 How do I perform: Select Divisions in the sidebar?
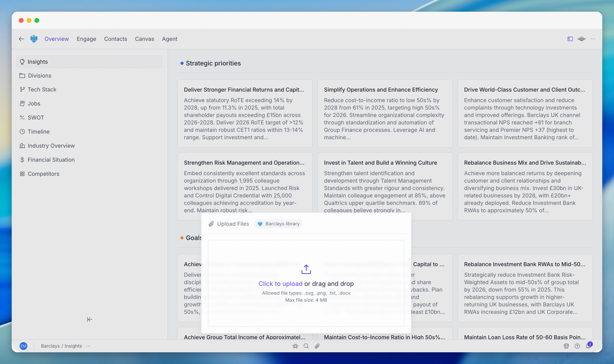point(89,76)
